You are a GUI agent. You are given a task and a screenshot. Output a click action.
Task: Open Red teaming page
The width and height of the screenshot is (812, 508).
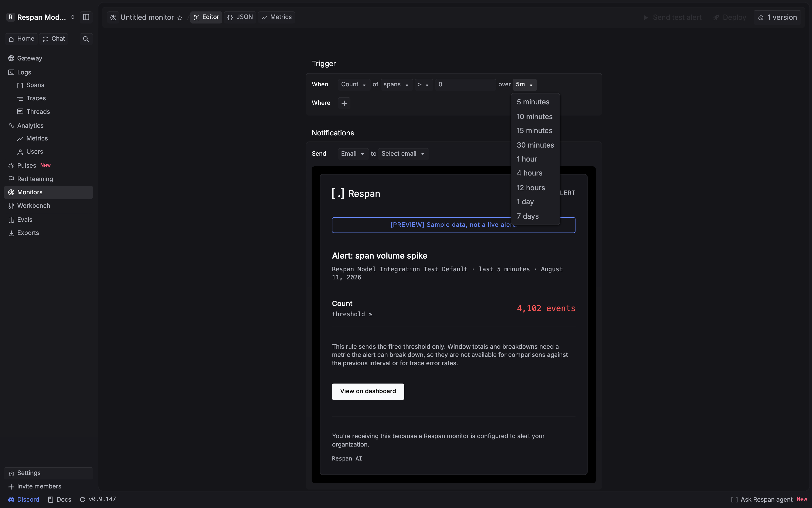point(48,179)
